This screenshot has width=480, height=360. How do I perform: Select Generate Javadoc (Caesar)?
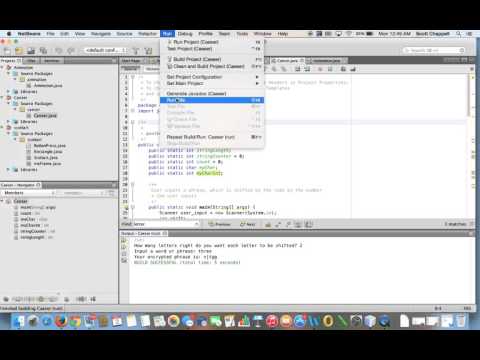tap(212, 94)
